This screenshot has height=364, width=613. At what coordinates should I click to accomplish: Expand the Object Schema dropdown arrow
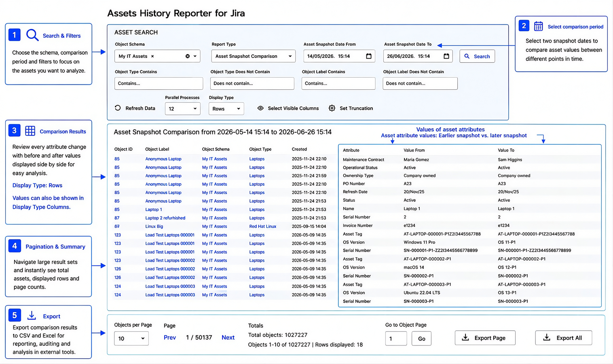195,56
